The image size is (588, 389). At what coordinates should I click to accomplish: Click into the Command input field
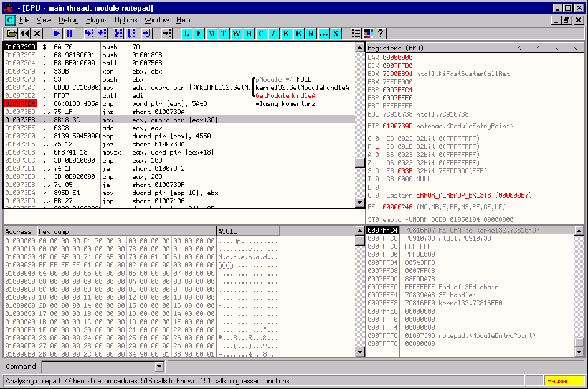click(98, 367)
